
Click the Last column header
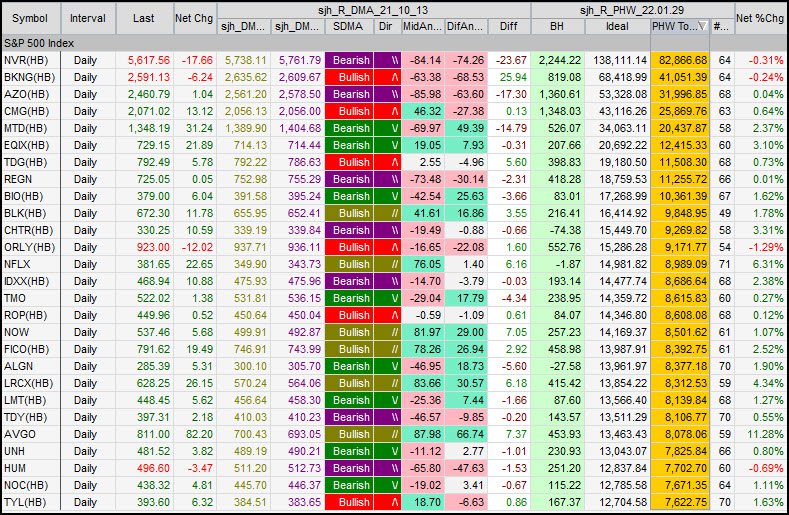click(x=144, y=18)
